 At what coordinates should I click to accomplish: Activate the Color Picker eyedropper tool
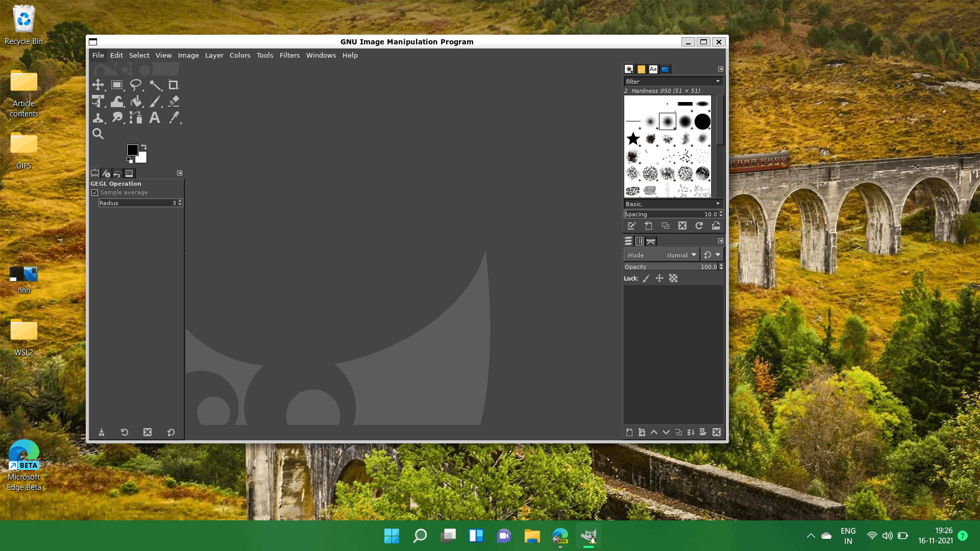click(174, 117)
